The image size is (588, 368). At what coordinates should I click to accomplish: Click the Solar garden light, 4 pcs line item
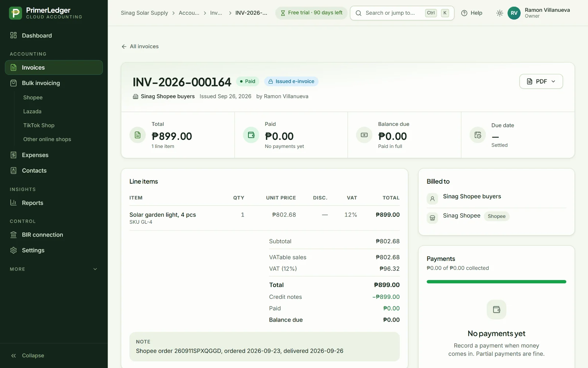coord(162,215)
